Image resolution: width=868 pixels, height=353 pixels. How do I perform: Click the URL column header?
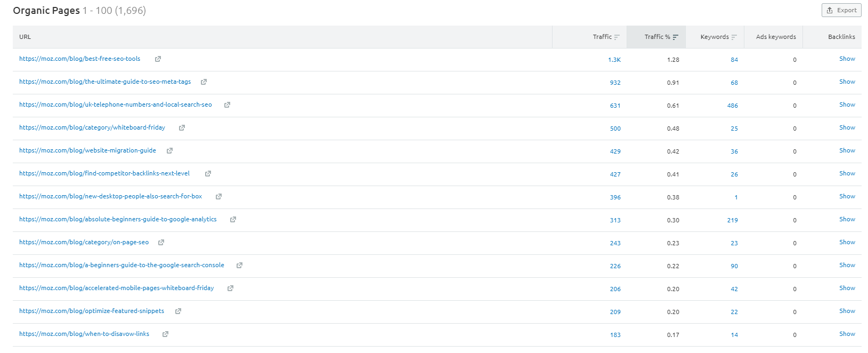click(25, 37)
